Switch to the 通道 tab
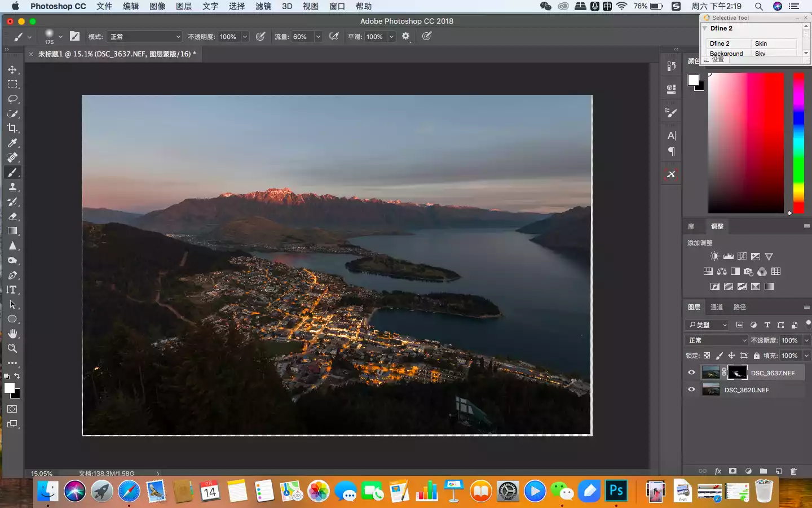 click(717, 307)
